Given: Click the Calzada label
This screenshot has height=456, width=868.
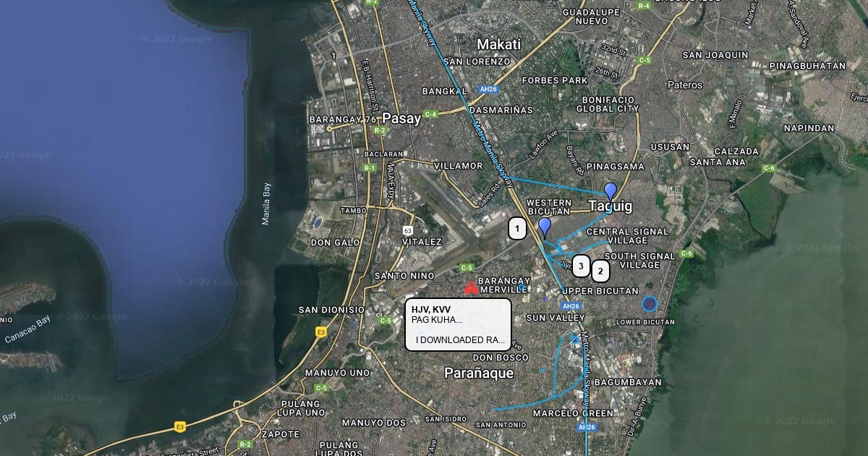Looking at the screenshot, I should [x=736, y=151].
